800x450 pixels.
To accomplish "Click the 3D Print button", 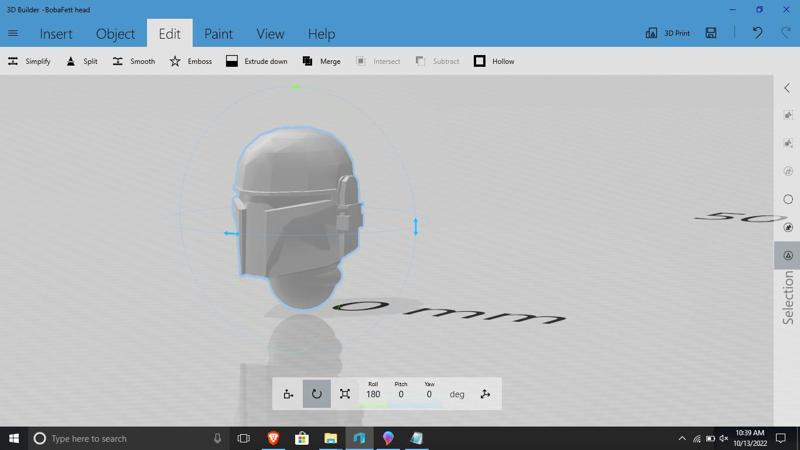I will (x=667, y=33).
